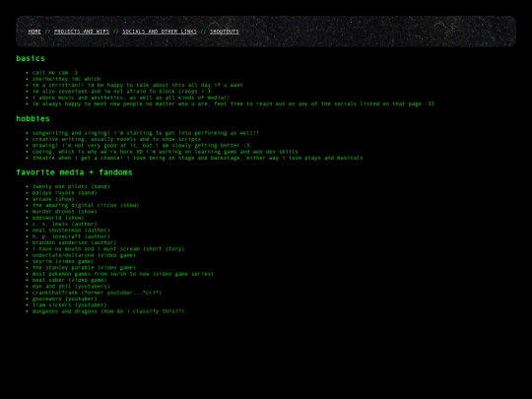
Task: Click the 'im a christian!!' list item
Action: pos(137,85)
